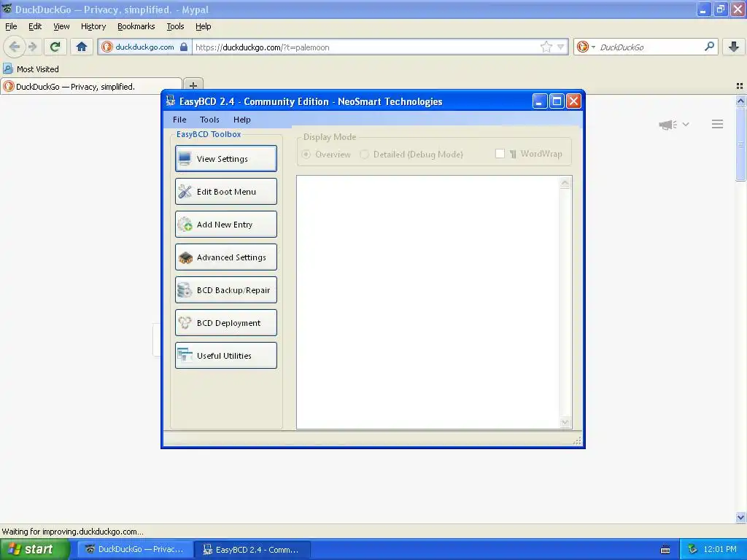Click the address bar URL field

pyautogui.click(x=365, y=47)
